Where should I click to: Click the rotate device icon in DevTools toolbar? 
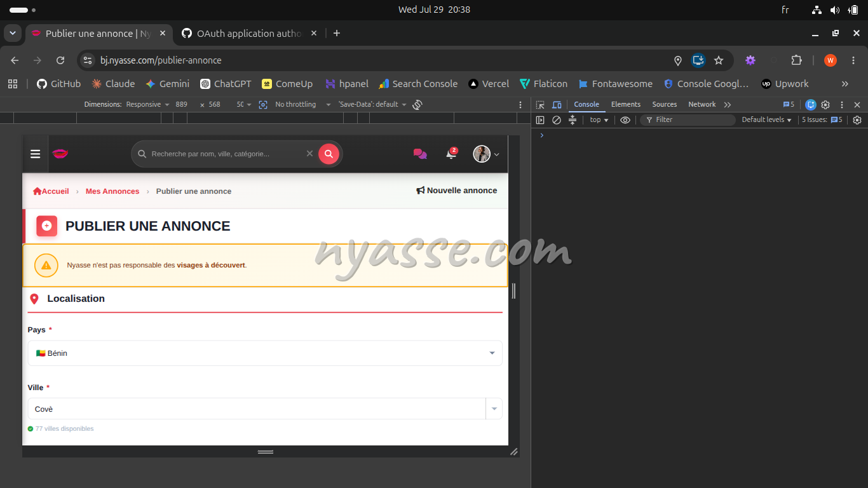pyautogui.click(x=417, y=104)
